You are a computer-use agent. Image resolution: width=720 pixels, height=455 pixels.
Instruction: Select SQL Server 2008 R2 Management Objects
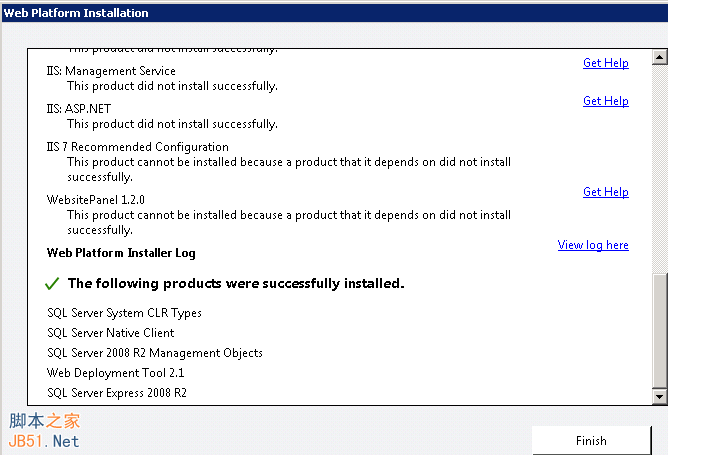[x=154, y=353]
